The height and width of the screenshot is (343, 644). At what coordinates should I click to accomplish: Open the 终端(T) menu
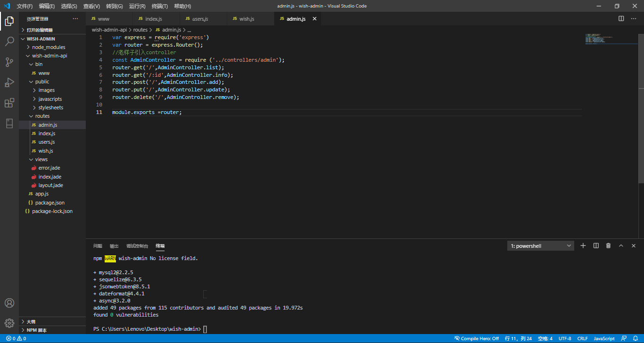click(x=160, y=6)
